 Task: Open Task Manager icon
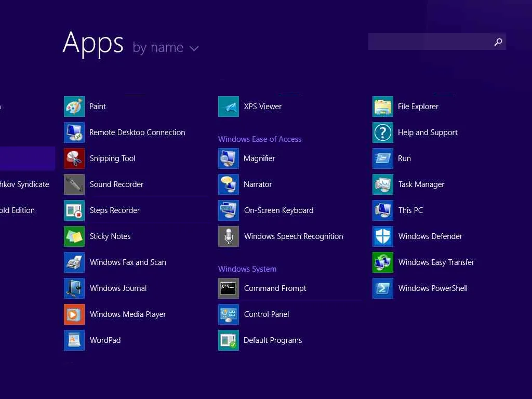coord(383,184)
